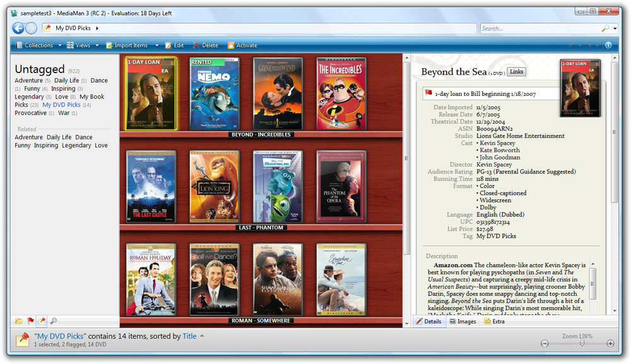Image resolution: width=631 pixels, height=364 pixels.
Task: Switch to the Images tab
Action: (x=463, y=321)
